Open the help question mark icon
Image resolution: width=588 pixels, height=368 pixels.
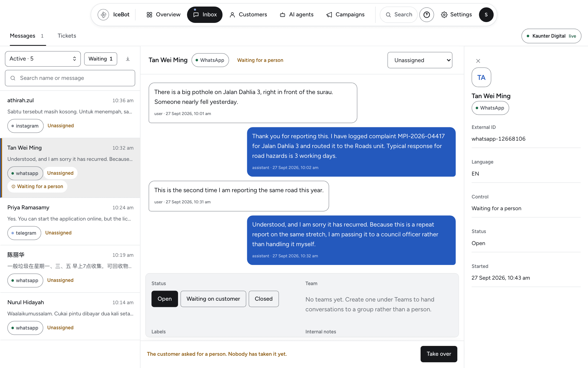pyautogui.click(x=427, y=15)
